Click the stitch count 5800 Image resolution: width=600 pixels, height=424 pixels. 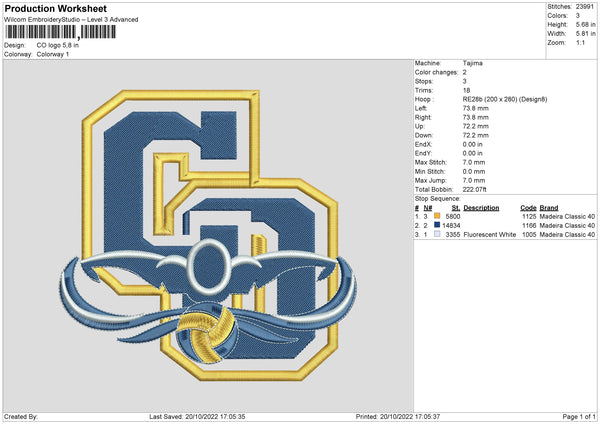(x=453, y=216)
